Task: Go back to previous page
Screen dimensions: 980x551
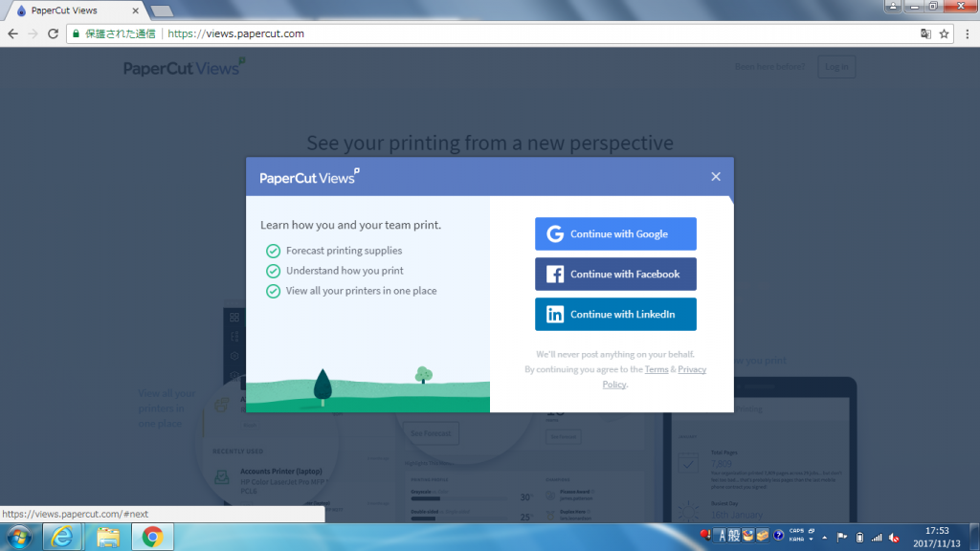Action: pyautogui.click(x=12, y=33)
